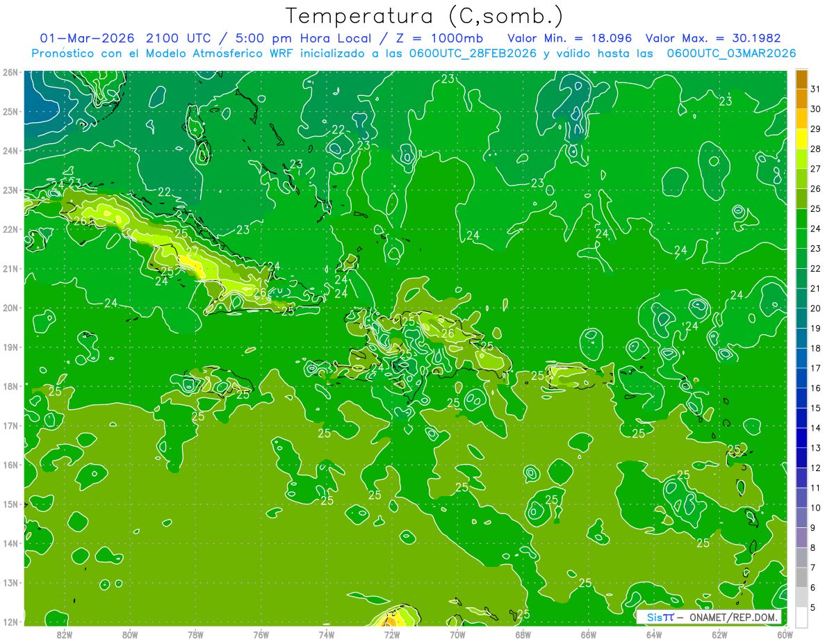Pick the legend color band between 27 and 28

pyautogui.click(x=801, y=158)
